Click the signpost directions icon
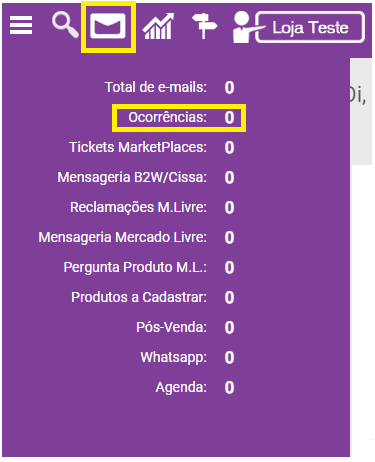375x462 pixels. pyautogui.click(x=204, y=26)
